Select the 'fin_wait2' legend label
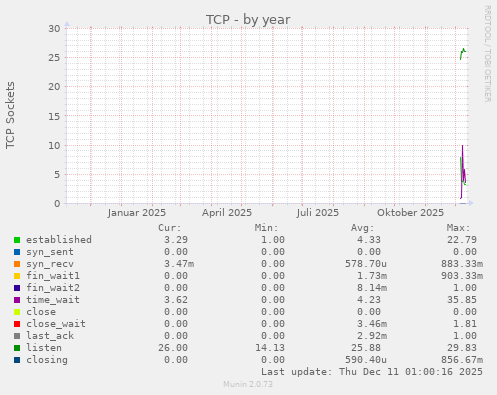The height and width of the screenshot is (395, 497). click(x=53, y=288)
